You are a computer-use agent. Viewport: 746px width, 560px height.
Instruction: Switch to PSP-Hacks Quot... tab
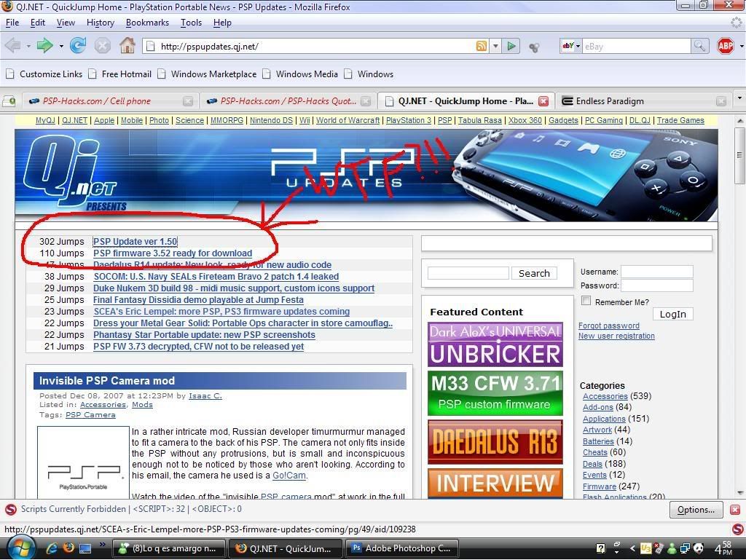point(287,100)
